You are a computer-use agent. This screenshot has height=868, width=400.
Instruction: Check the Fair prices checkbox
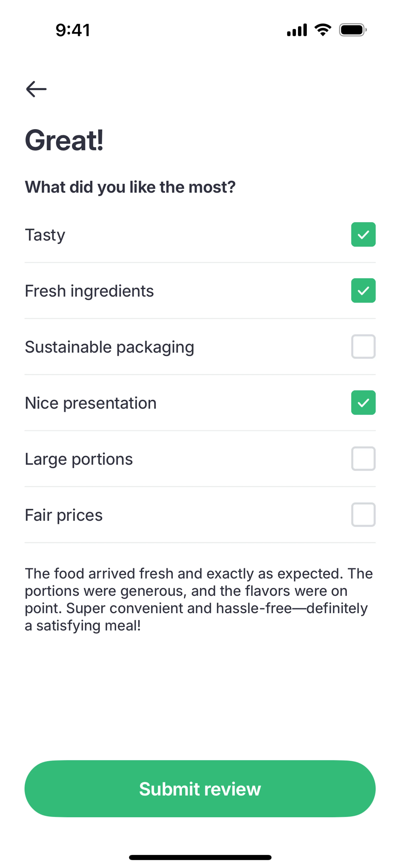point(363,515)
